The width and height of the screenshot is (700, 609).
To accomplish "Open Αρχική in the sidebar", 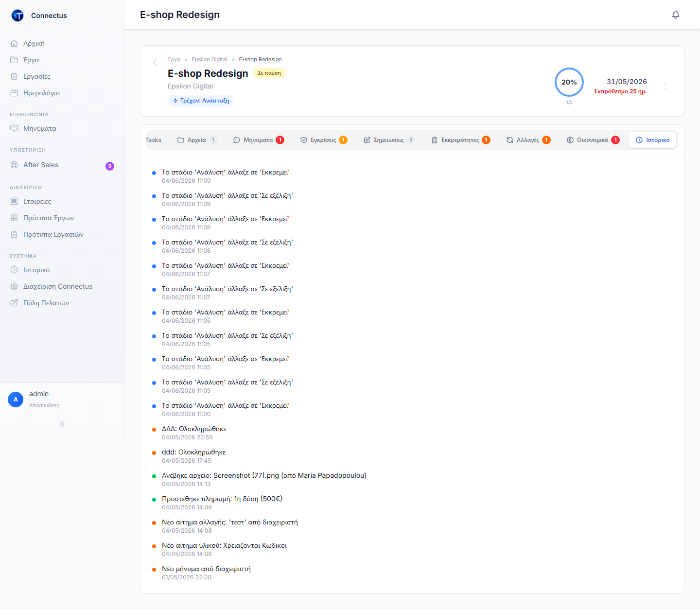I will click(x=62, y=43).
